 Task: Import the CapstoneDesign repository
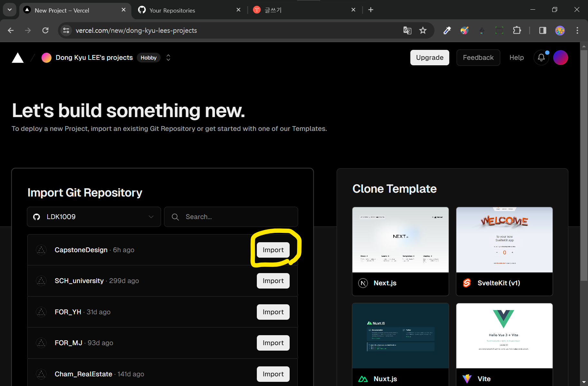pos(273,250)
